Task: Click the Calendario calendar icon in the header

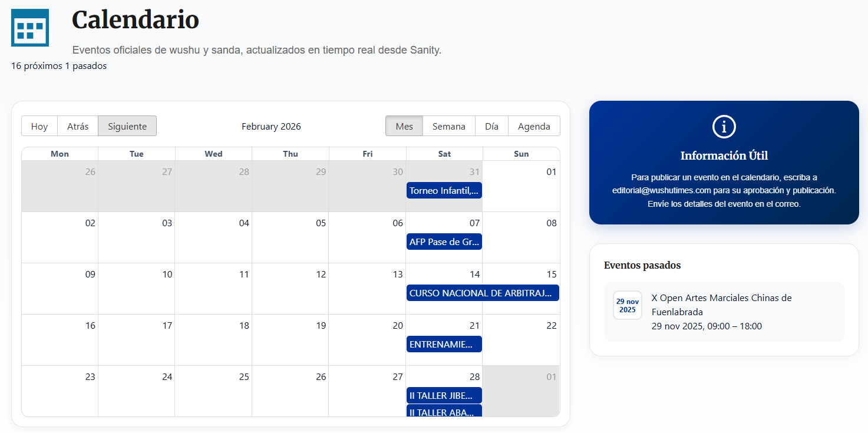Action: [x=29, y=27]
